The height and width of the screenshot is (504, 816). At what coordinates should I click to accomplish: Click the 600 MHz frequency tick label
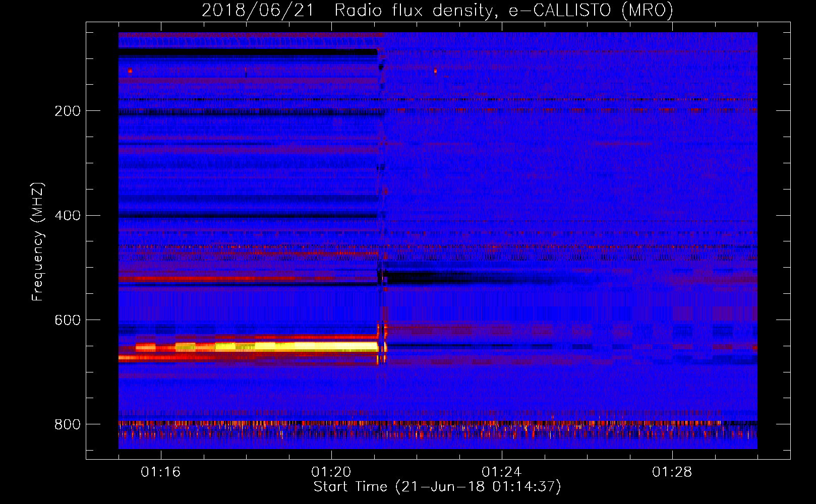tap(68, 320)
